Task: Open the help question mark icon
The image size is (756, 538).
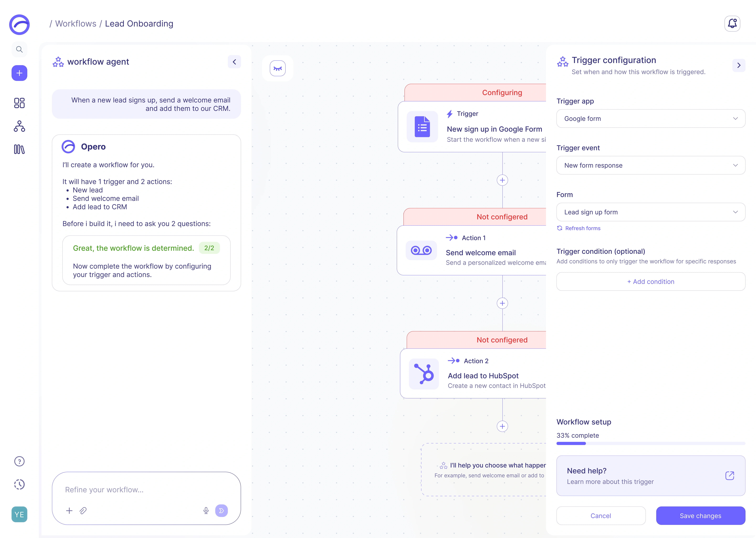Action: [x=19, y=461]
